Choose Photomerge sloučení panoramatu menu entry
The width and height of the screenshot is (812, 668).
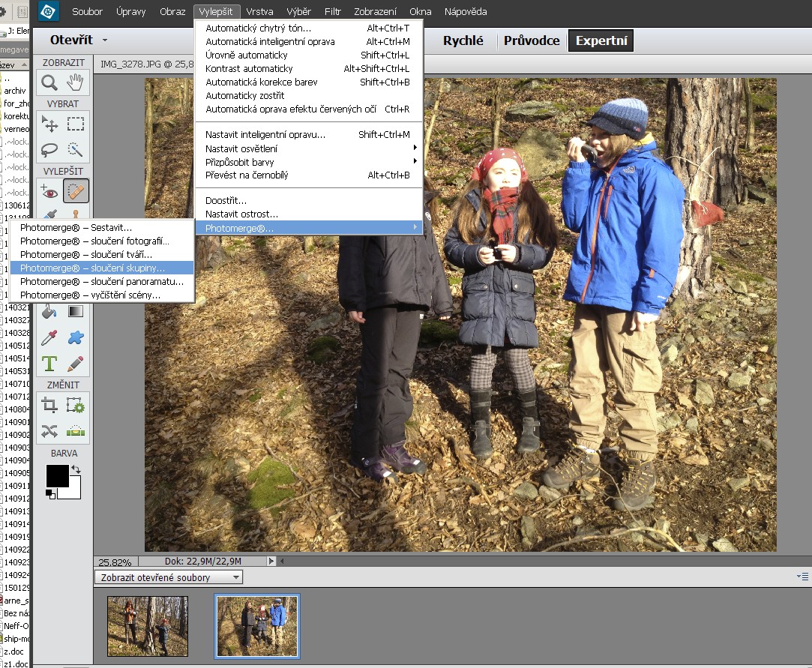101,282
